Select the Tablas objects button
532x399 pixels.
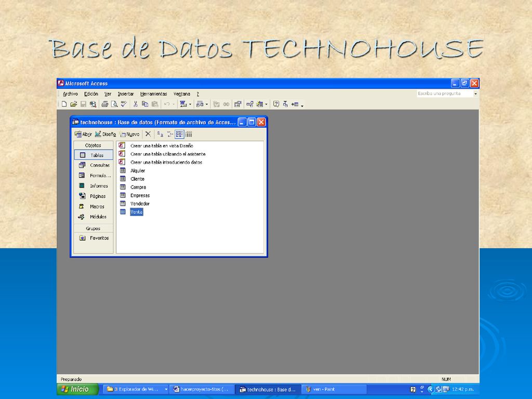point(94,155)
